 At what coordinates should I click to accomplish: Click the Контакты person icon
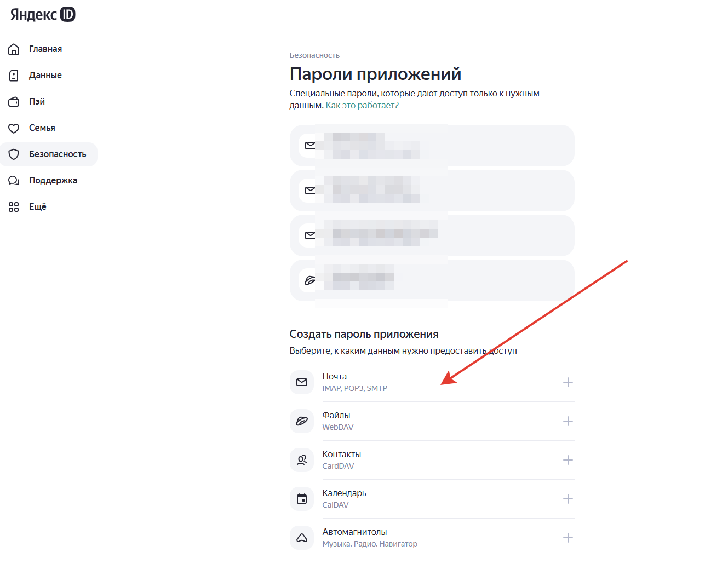302,460
